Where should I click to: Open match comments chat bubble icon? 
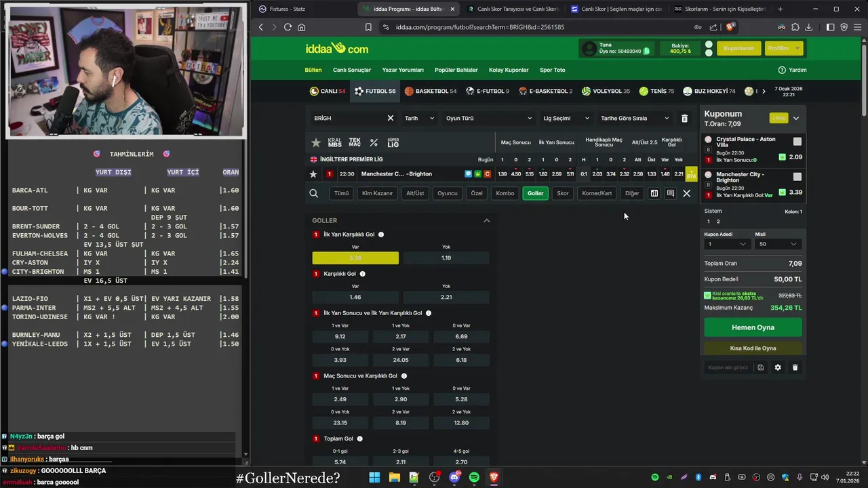pos(469,174)
